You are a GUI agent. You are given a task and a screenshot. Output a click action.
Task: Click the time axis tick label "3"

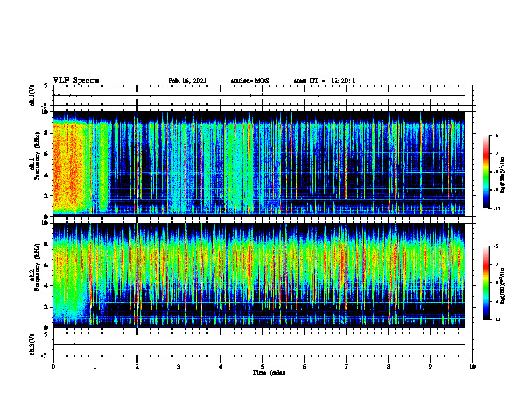(179, 367)
